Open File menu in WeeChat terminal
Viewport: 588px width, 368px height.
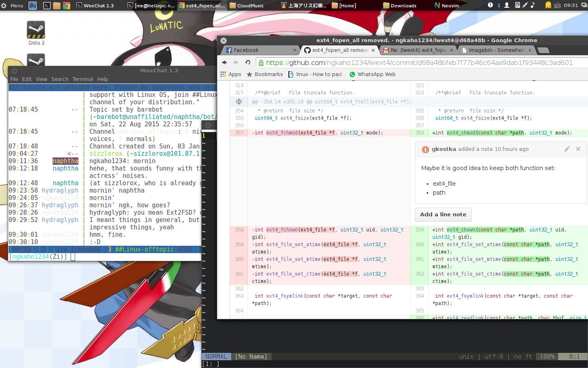[x=14, y=79]
